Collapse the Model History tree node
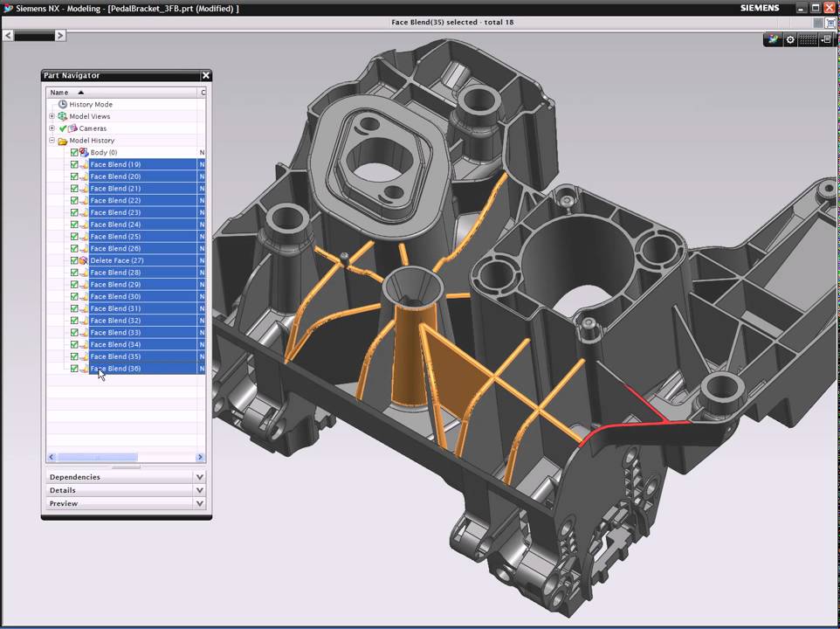The image size is (840, 629). click(x=52, y=141)
